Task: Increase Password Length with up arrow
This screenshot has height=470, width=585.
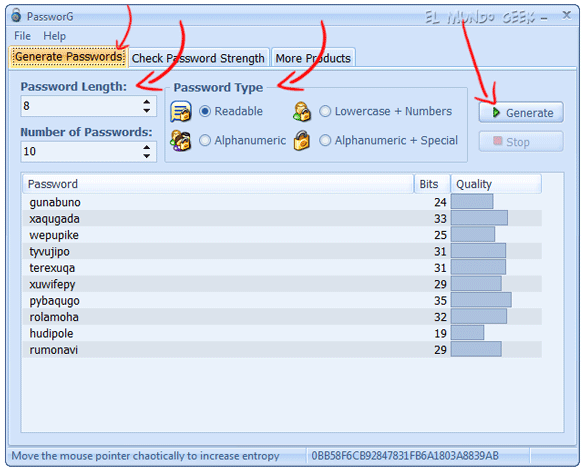Action: tap(147, 101)
